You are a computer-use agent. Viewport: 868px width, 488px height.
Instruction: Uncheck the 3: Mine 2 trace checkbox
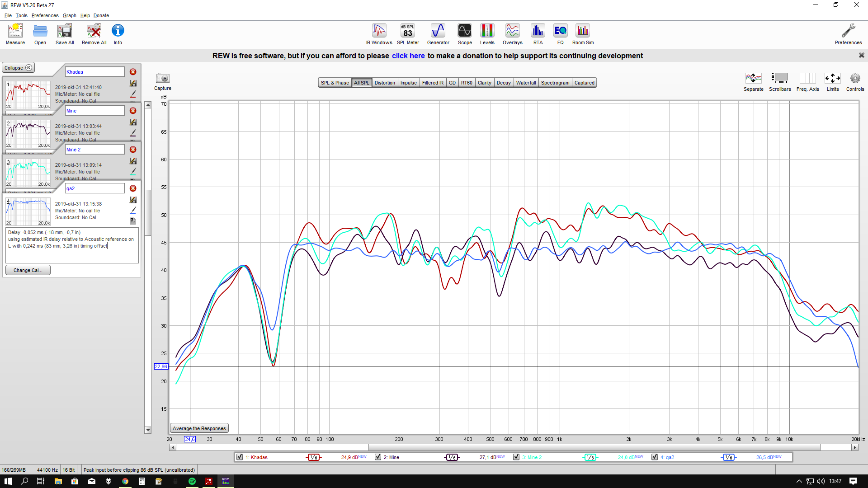coord(516,457)
